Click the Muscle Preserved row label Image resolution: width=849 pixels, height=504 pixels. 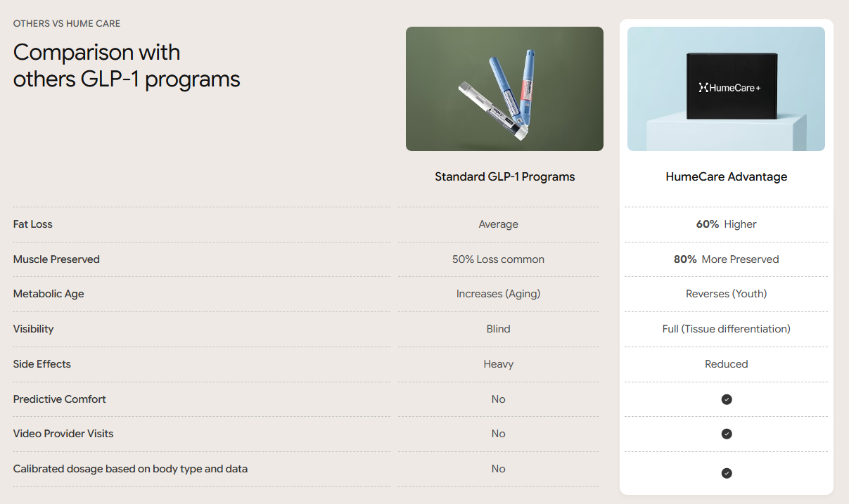56,259
